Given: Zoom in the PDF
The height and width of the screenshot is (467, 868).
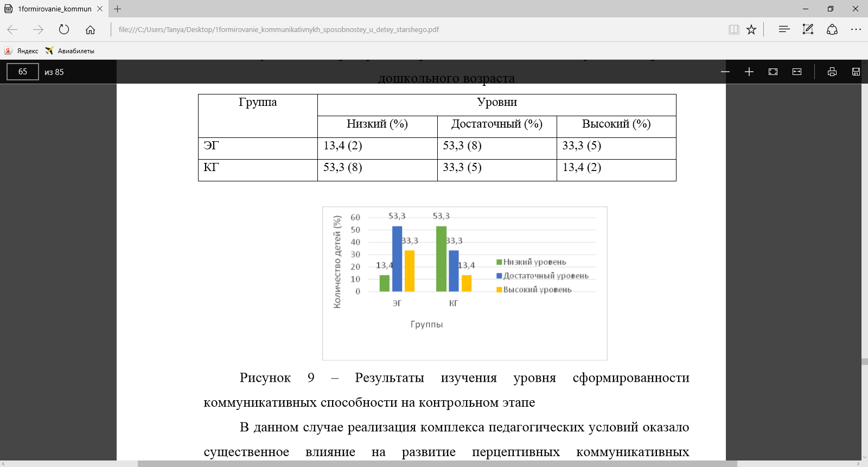Looking at the screenshot, I should tap(749, 72).
